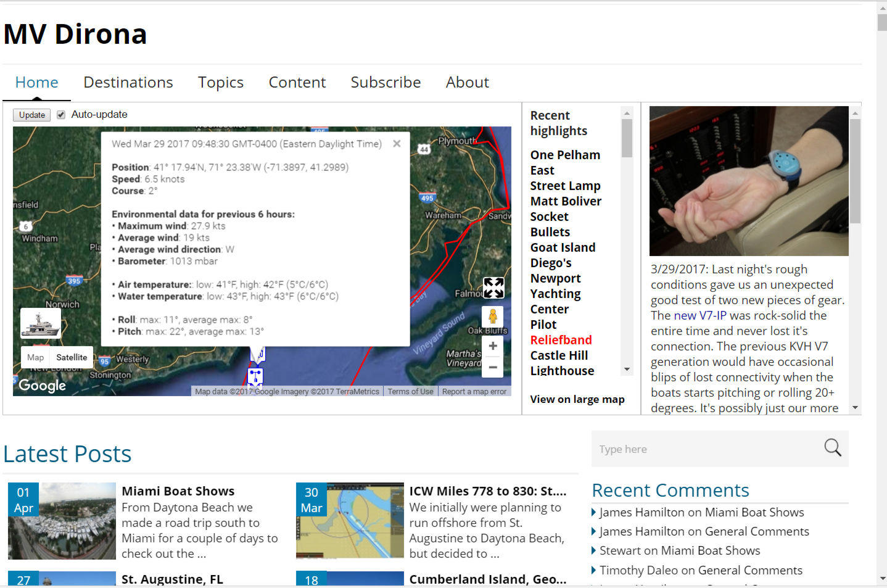Viewport: 887px width, 588px height.
Task: Select Matt Boliver highlight
Action: 566,201
